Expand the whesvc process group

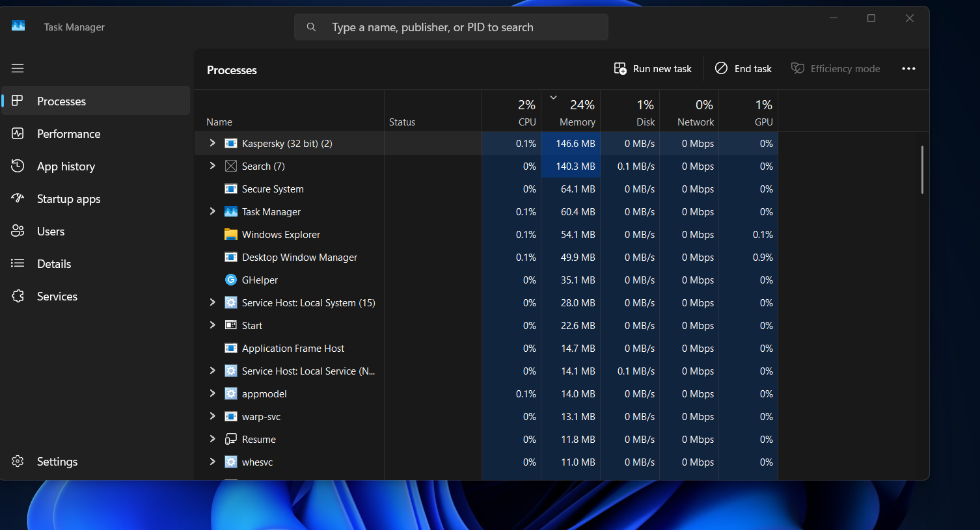(212, 462)
